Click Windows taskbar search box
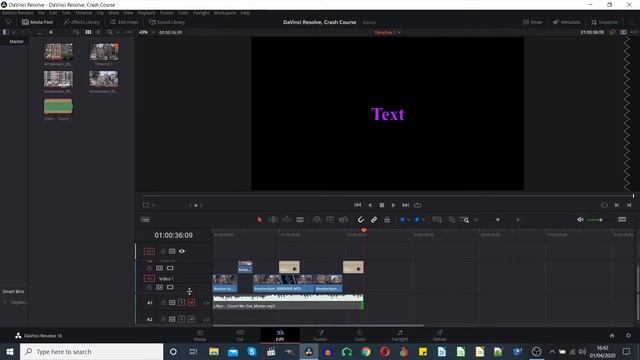This screenshot has height=360, width=640. [x=91, y=351]
